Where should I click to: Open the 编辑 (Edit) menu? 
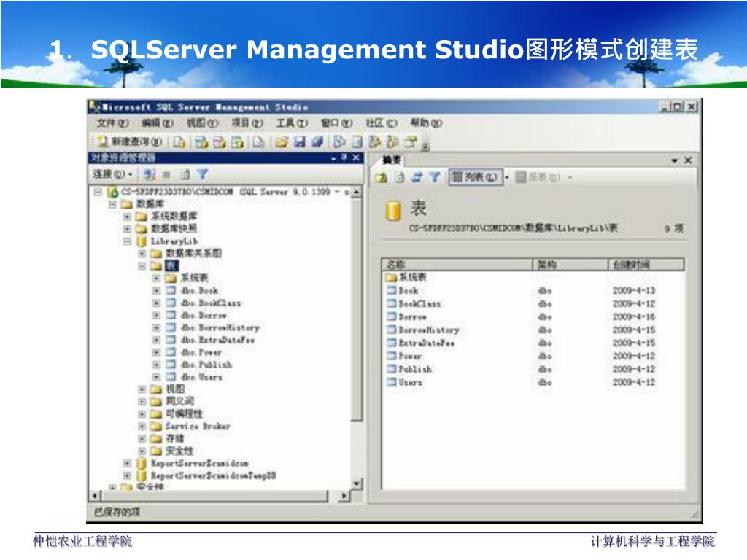[x=158, y=122]
